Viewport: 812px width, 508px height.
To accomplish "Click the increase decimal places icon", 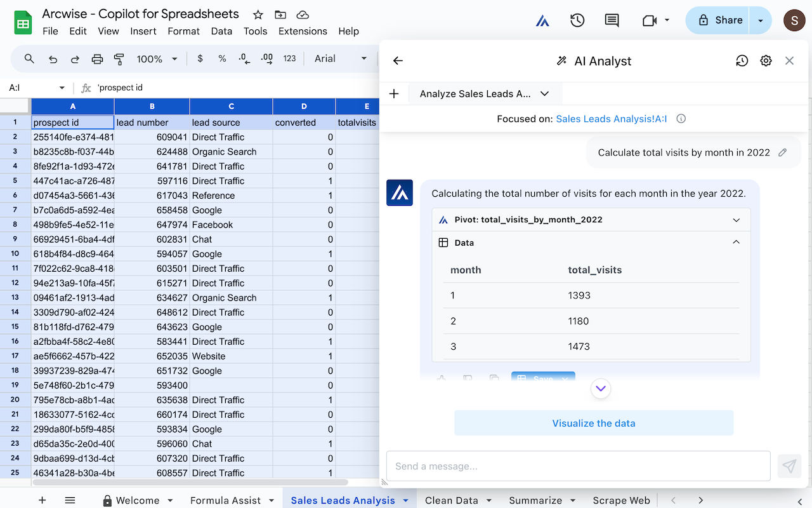I will (x=266, y=58).
